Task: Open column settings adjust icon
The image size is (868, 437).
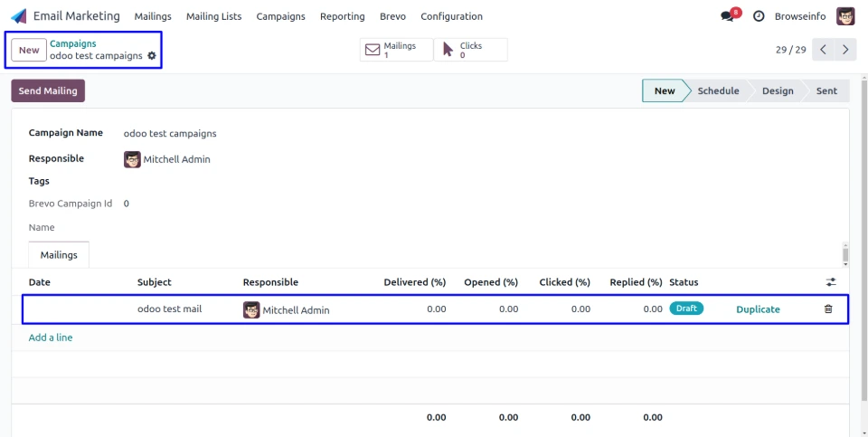Action: point(831,282)
